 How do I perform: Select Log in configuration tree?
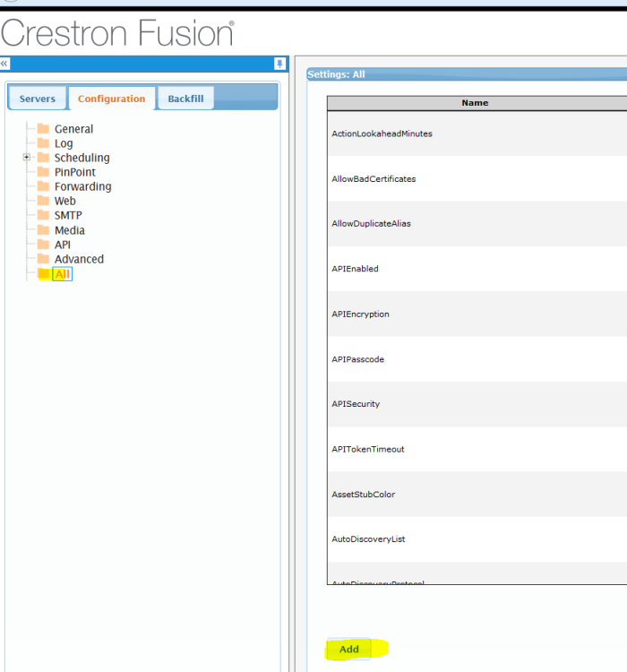pyautogui.click(x=64, y=143)
